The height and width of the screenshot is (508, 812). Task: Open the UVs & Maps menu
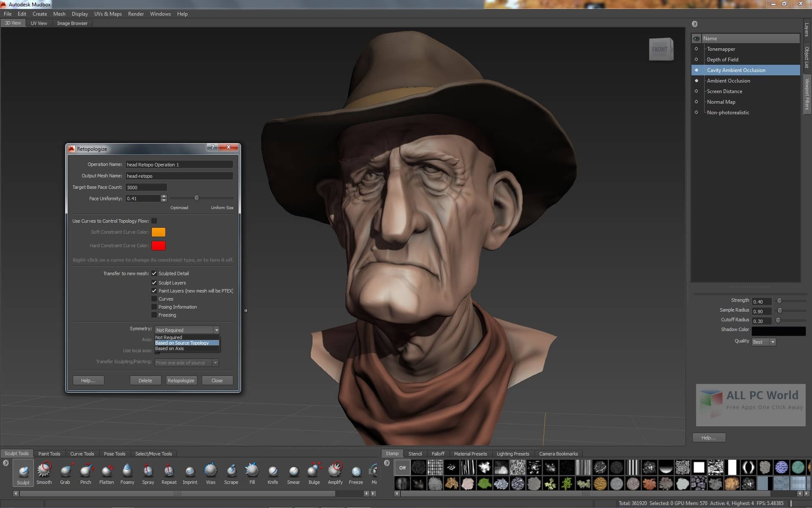click(x=108, y=14)
